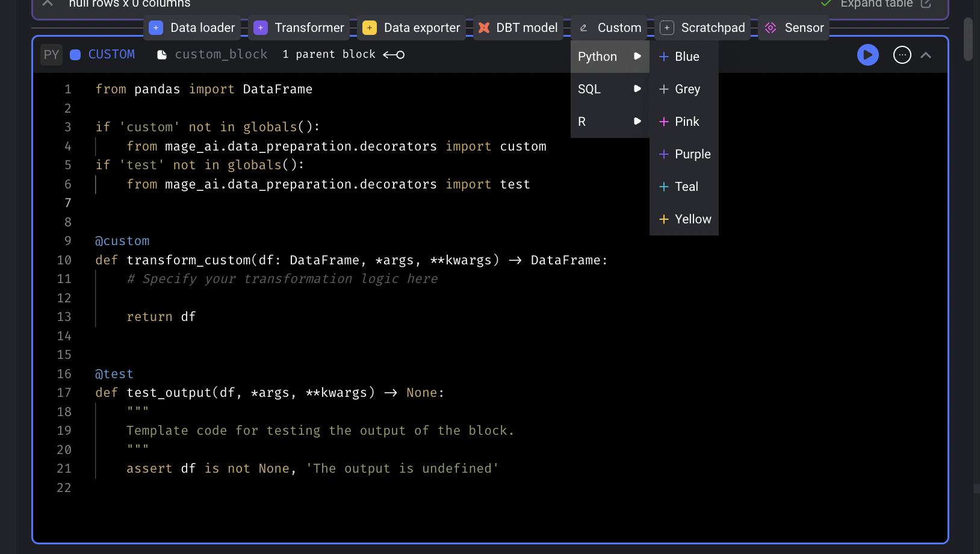Choose Blue custom block color
980x554 pixels.
click(x=684, y=57)
